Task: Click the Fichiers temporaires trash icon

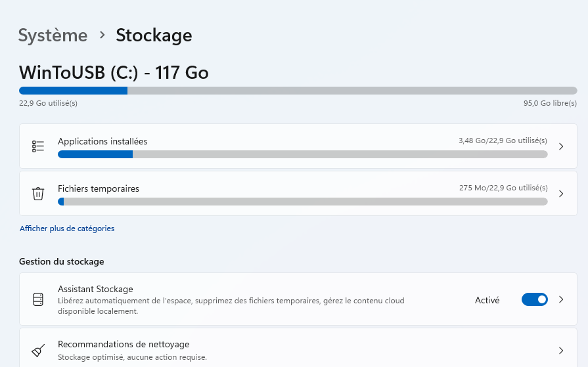Action: click(38, 194)
